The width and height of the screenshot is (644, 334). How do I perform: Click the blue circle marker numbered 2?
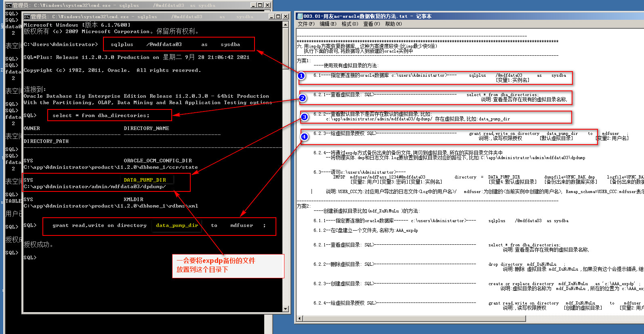click(x=303, y=98)
